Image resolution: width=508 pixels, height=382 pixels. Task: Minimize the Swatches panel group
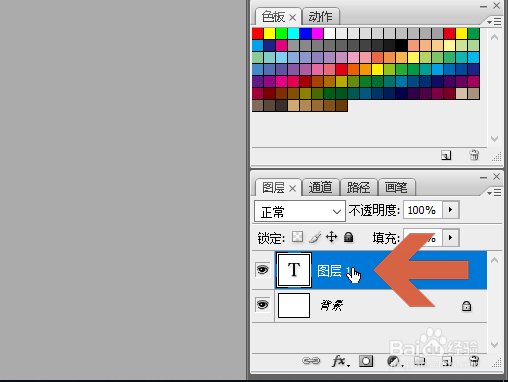click(483, 6)
